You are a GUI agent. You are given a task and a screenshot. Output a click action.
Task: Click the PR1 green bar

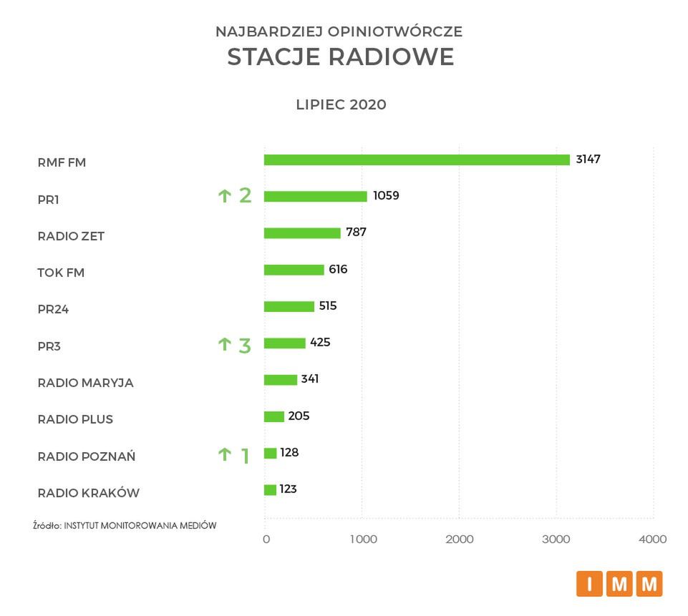click(316, 197)
